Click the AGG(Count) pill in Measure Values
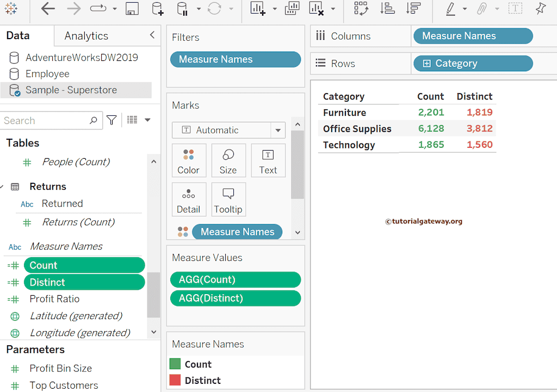The height and width of the screenshot is (392, 557). pyautogui.click(x=236, y=280)
